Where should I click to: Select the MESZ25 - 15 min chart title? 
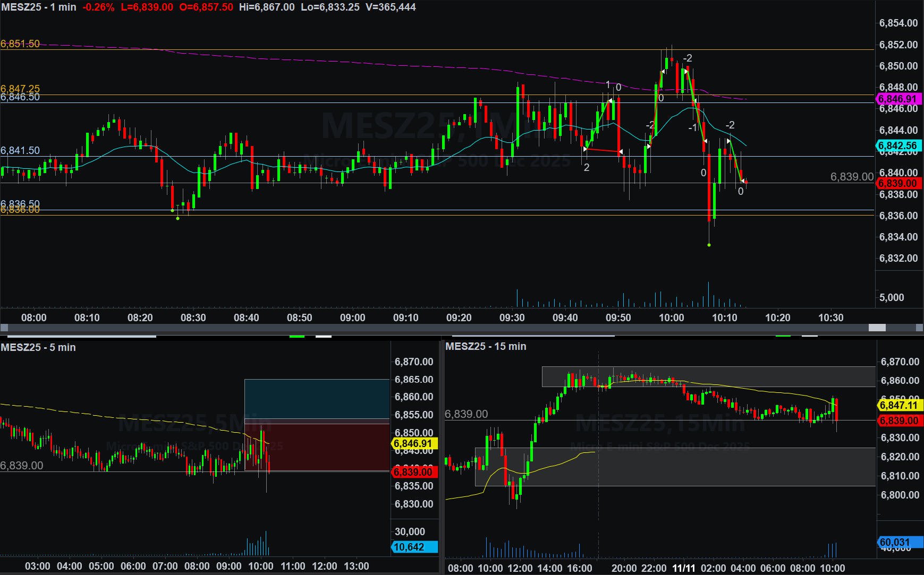tap(486, 346)
